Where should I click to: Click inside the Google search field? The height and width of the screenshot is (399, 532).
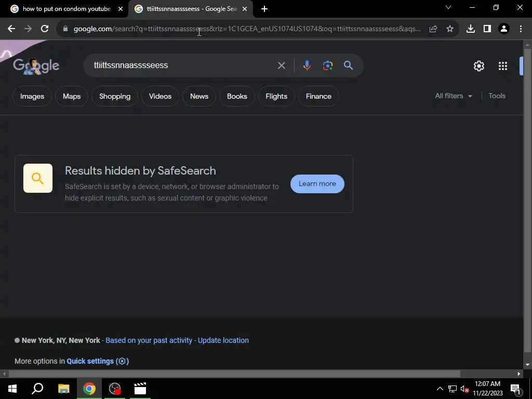click(183, 65)
